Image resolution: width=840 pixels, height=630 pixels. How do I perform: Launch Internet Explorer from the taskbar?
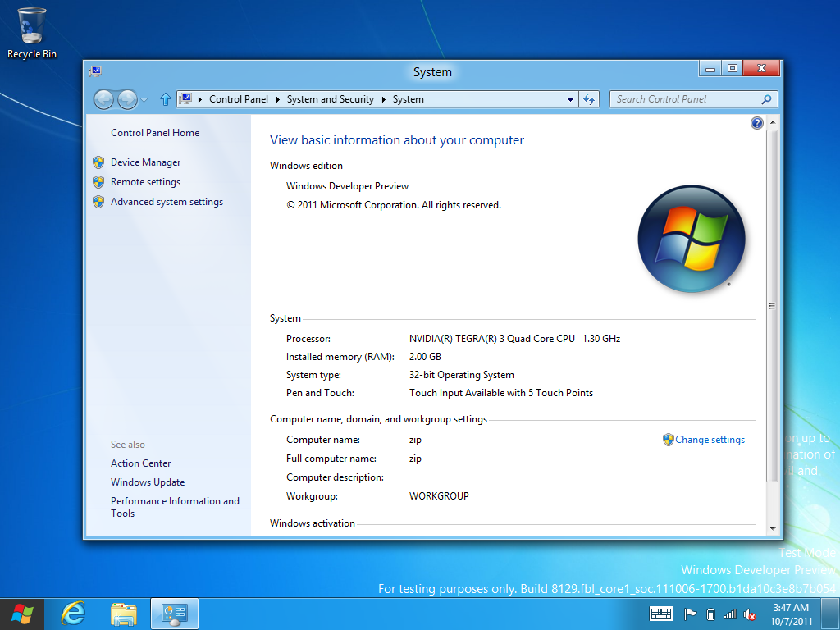(74, 614)
